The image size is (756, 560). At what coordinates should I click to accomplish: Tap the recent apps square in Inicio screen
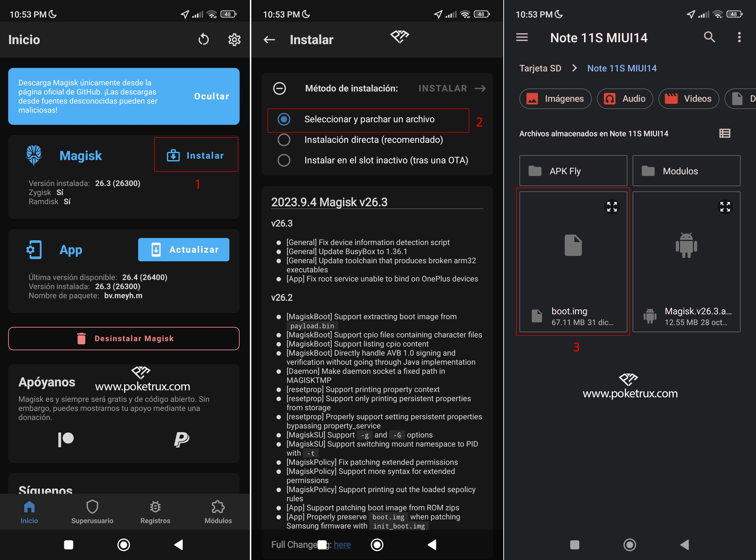point(69,545)
